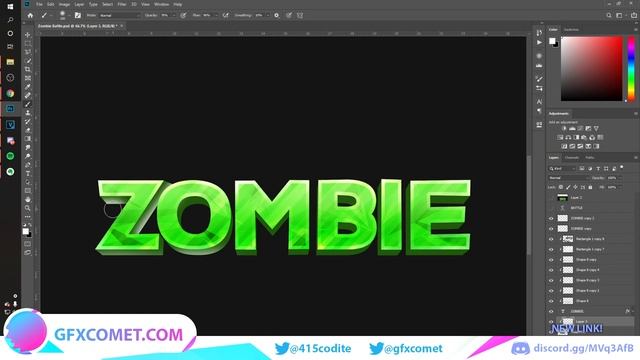Open fx effects on the ZOMBIE layer
640x360 pixels.
pyautogui.click(x=627, y=311)
